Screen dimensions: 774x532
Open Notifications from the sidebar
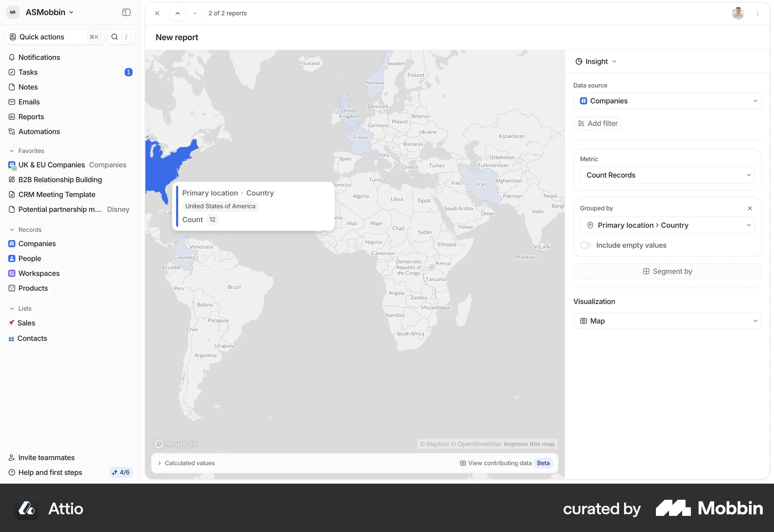(39, 57)
